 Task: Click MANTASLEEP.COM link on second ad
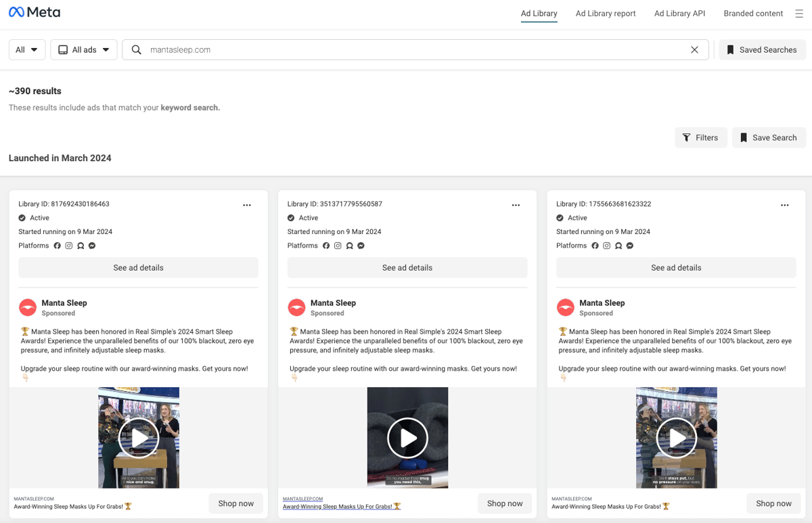click(x=302, y=499)
